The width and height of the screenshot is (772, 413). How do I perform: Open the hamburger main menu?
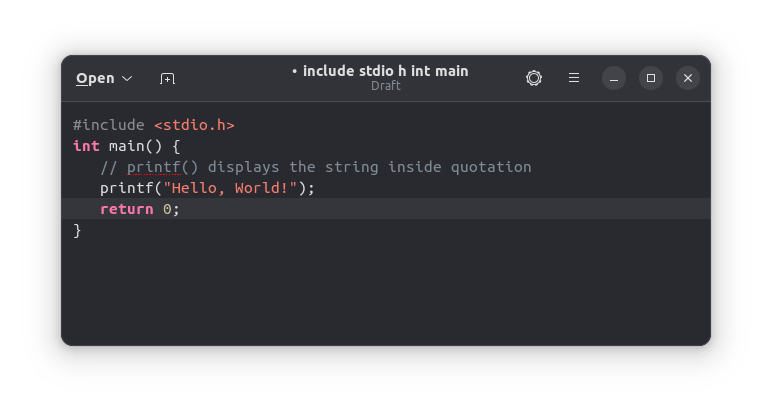point(574,78)
